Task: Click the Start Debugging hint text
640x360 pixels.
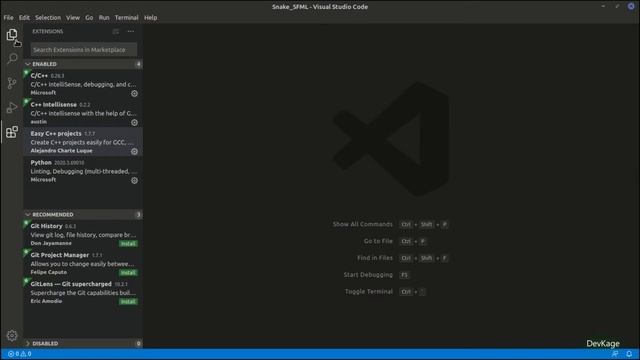Action: click(368, 275)
